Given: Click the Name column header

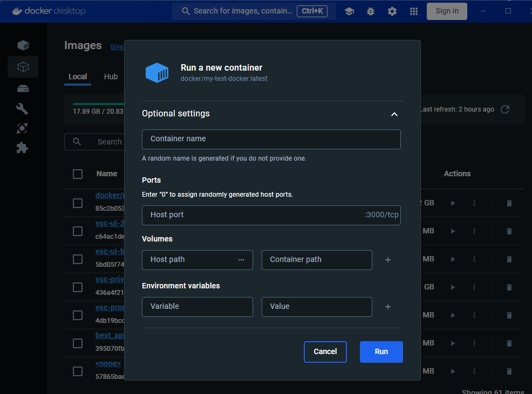Looking at the screenshot, I should click(x=106, y=174).
